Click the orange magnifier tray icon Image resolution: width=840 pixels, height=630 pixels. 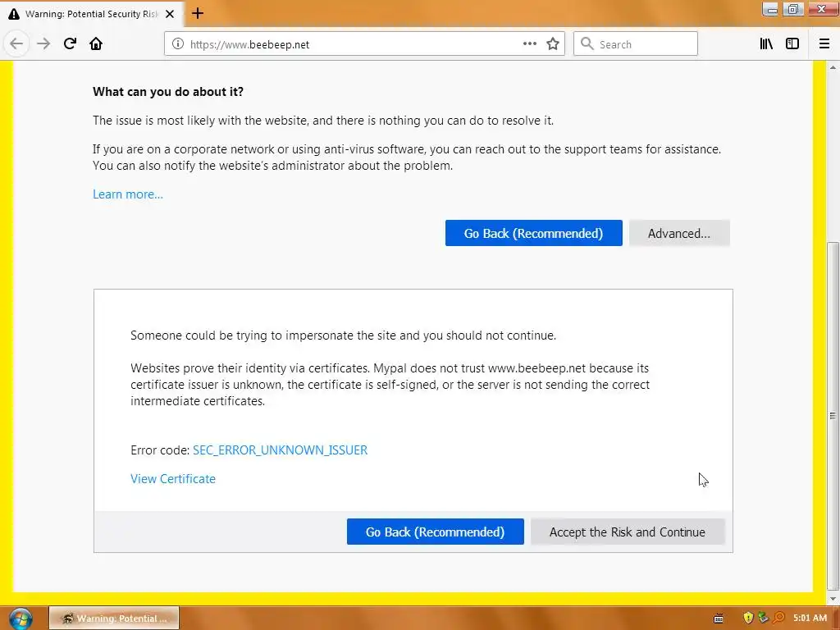coord(779,619)
